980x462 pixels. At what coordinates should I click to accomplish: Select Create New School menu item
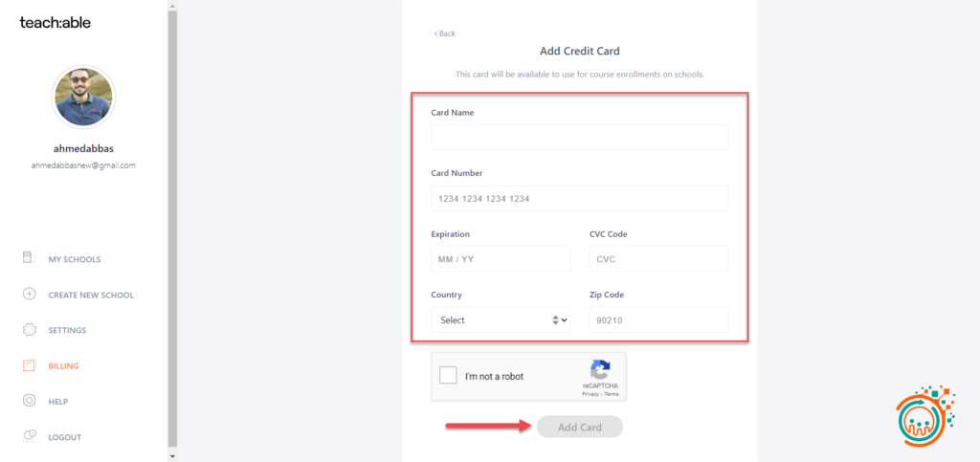click(x=91, y=295)
